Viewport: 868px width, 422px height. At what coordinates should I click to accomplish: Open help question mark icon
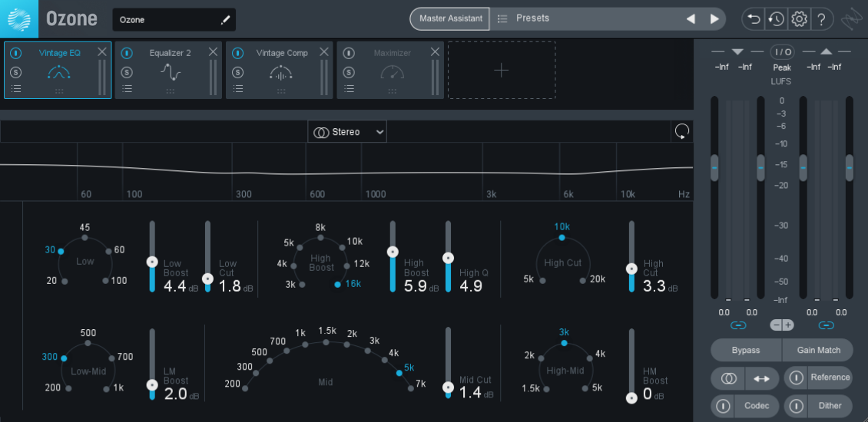pyautogui.click(x=821, y=19)
